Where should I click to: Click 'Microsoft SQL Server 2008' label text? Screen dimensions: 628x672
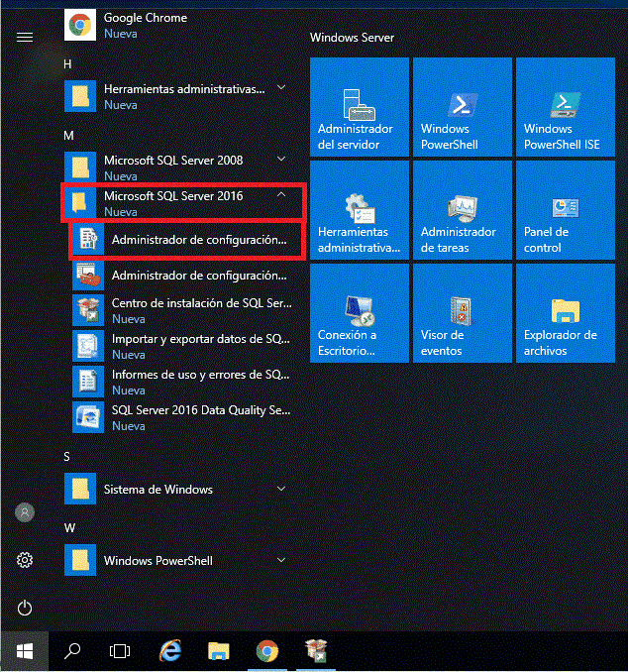click(x=173, y=161)
